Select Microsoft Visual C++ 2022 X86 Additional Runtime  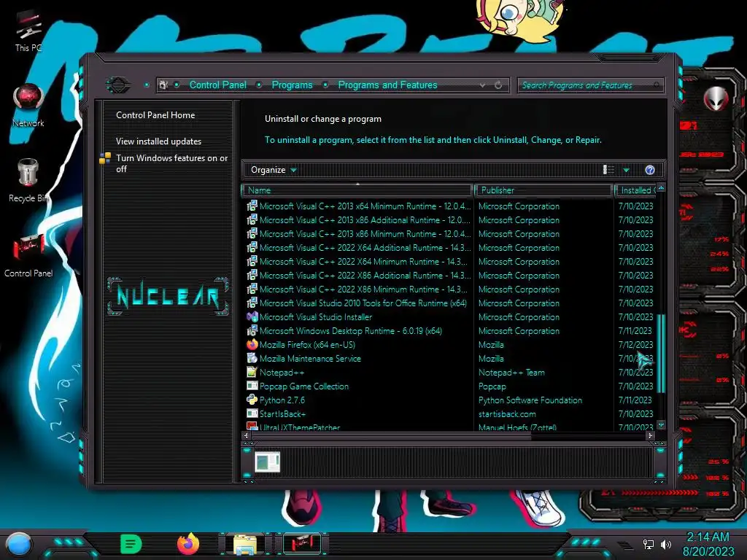tap(365, 275)
